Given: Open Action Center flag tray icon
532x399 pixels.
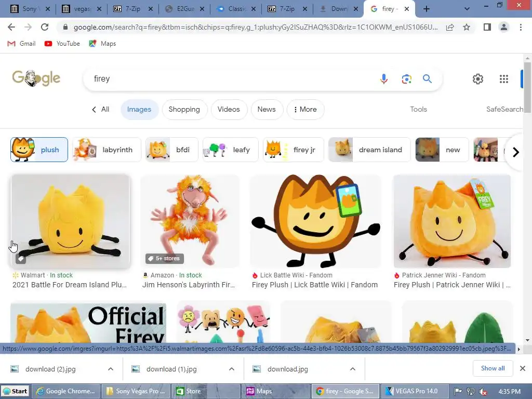Looking at the screenshot, I should pyautogui.click(x=458, y=392).
